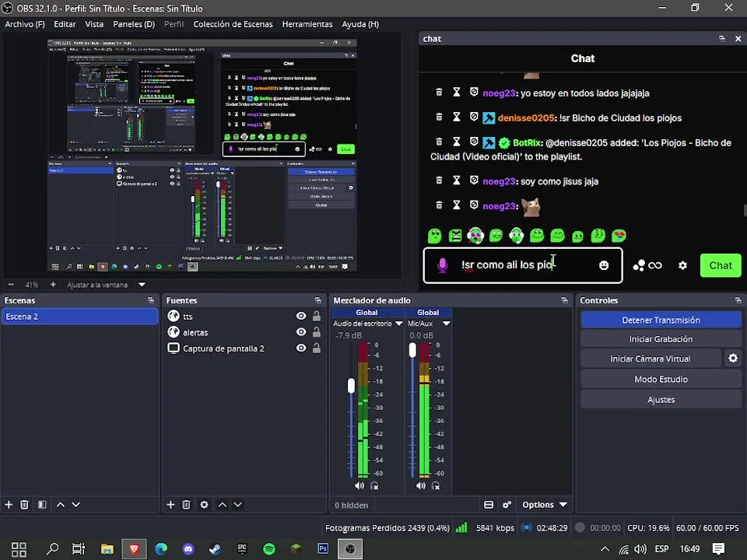The width and height of the screenshot is (747, 560).
Task: Select the tts source row
Action: tap(244, 317)
